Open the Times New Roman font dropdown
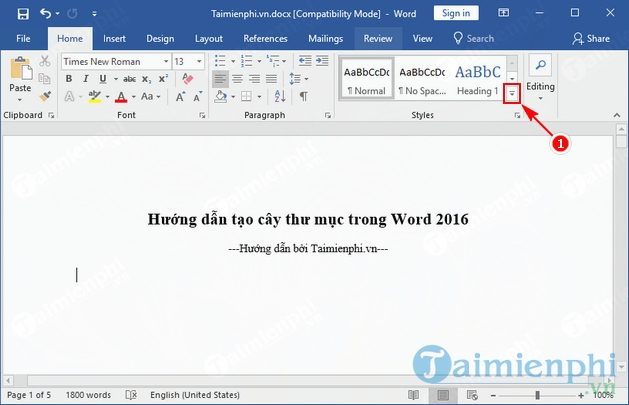 [x=166, y=61]
